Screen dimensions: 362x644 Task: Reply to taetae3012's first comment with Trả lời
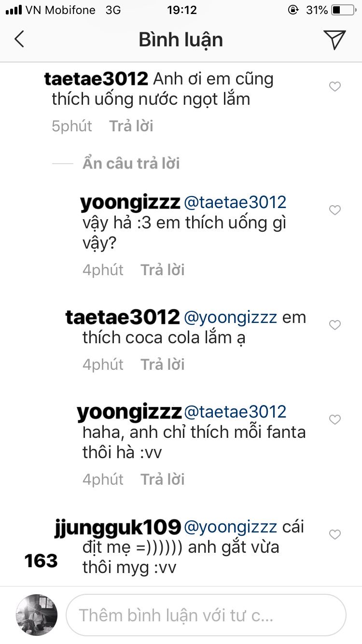[131, 126]
